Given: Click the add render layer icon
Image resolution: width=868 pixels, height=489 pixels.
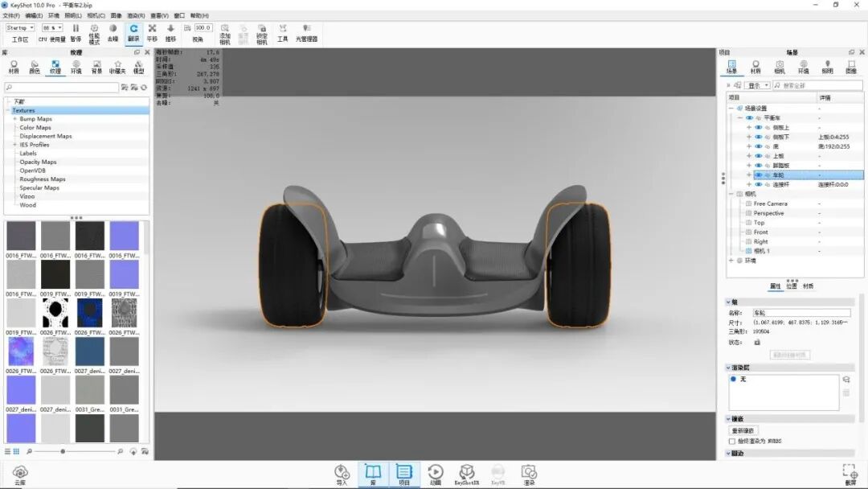Looking at the screenshot, I should point(845,380).
